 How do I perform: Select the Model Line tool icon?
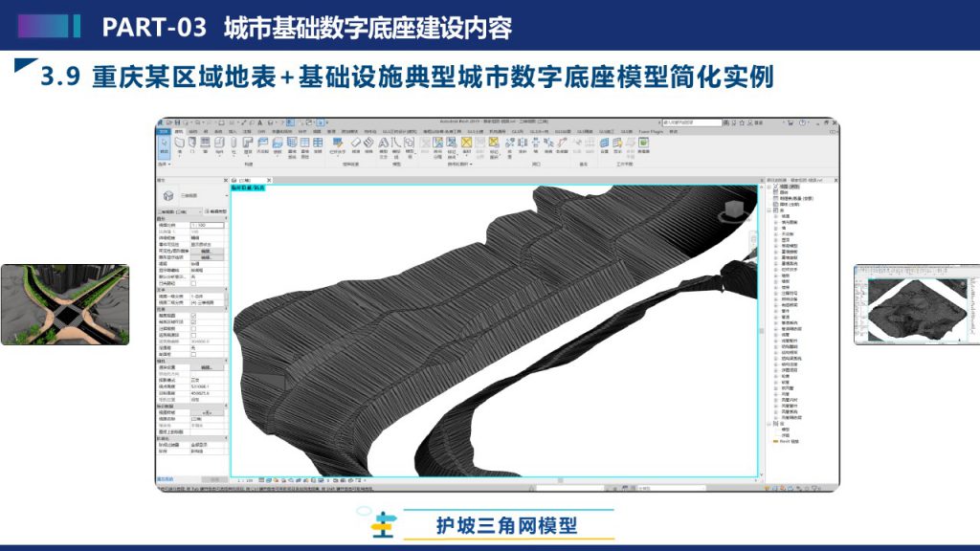[395, 143]
